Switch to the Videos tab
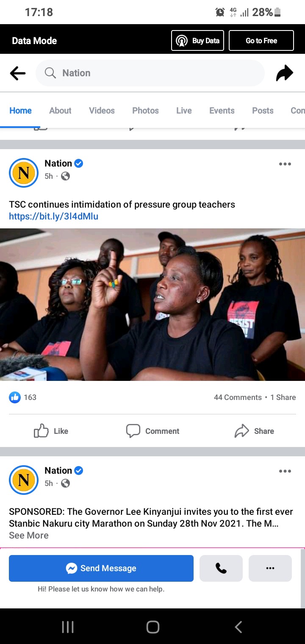This screenshot has height=644, width=305. [102, 111]
